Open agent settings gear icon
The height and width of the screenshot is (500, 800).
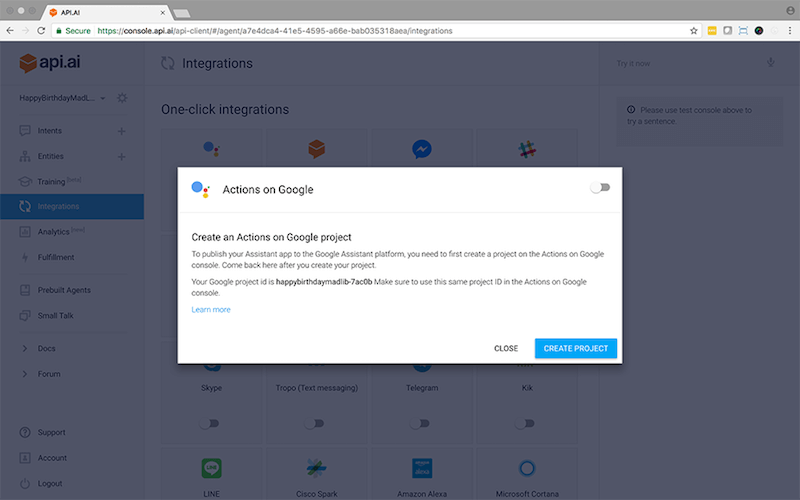point(122,98)
